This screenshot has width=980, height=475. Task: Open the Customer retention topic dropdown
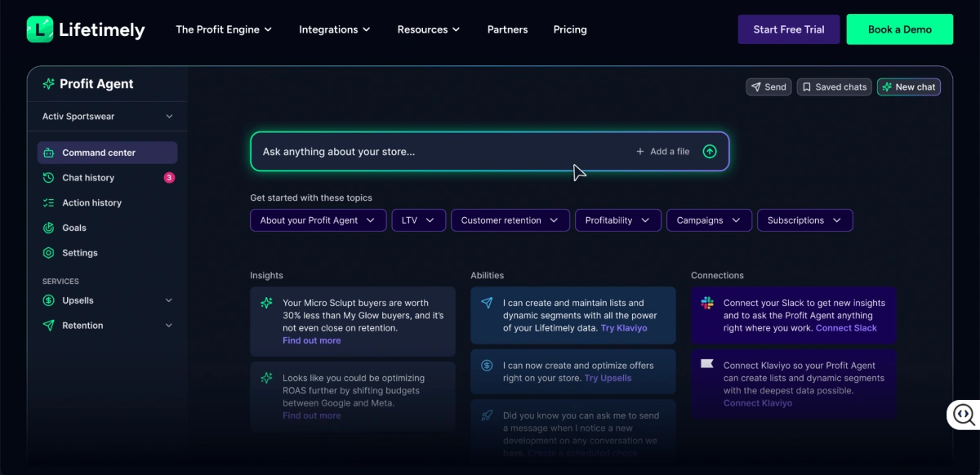[510, 220]
